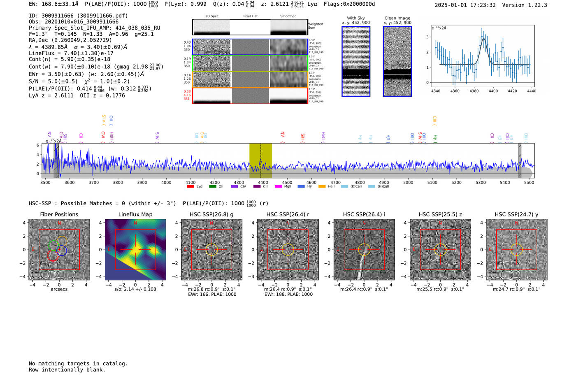Viewport: 576px width, 392px height.
Task: Click the blue fiber circle in Fiber Positions
Action: coord(62,251)
